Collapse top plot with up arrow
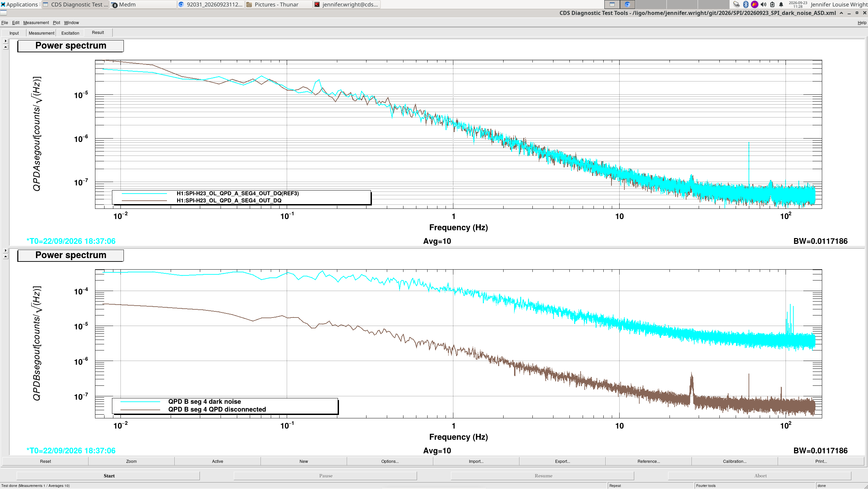The width and height of the screenshot is (868, 489). (x=5, y=47)
